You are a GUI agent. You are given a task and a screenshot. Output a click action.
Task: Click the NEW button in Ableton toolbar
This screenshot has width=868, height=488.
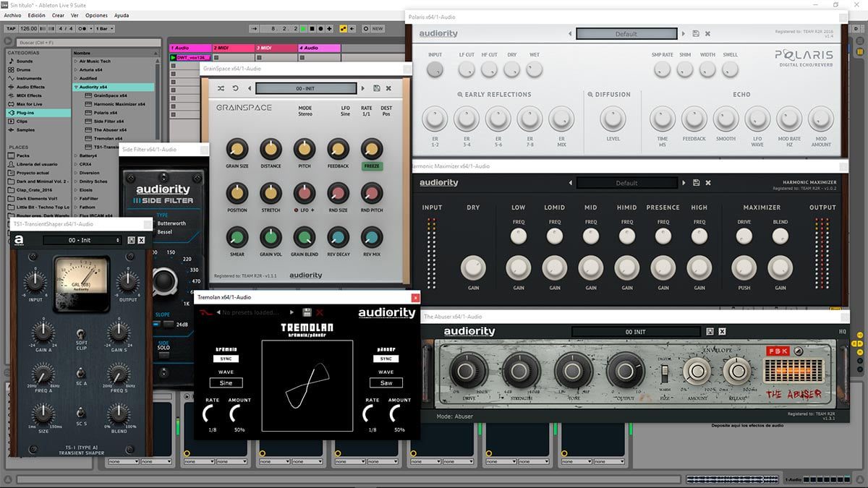378,29
